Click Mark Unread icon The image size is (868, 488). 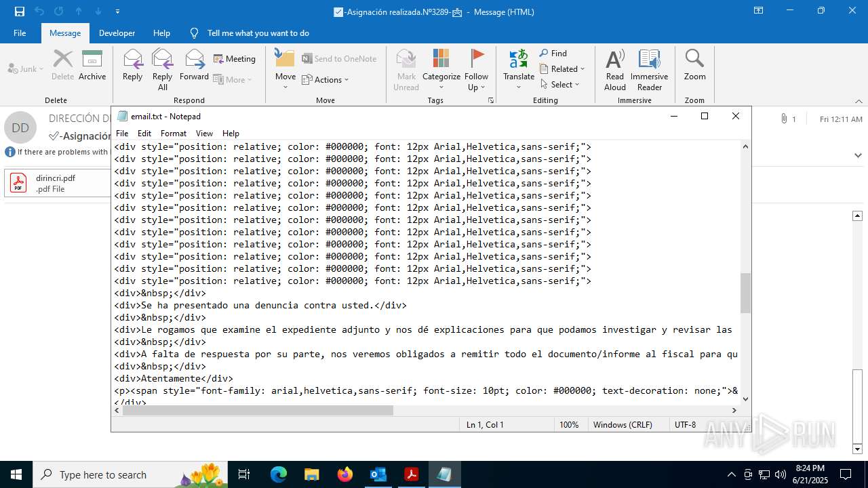click(406, 59)
